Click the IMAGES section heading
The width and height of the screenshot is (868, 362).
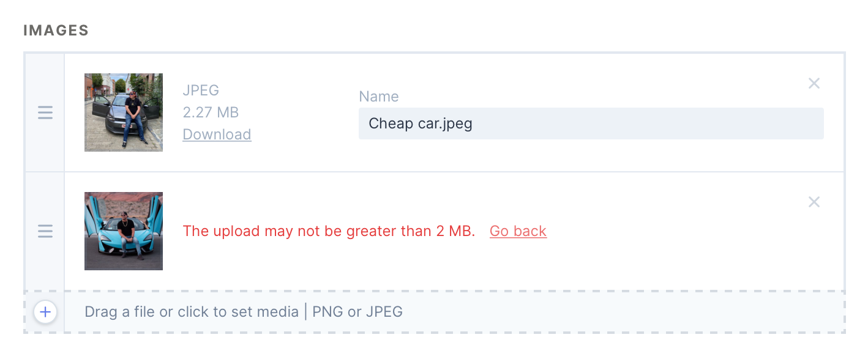click(56, 31)
